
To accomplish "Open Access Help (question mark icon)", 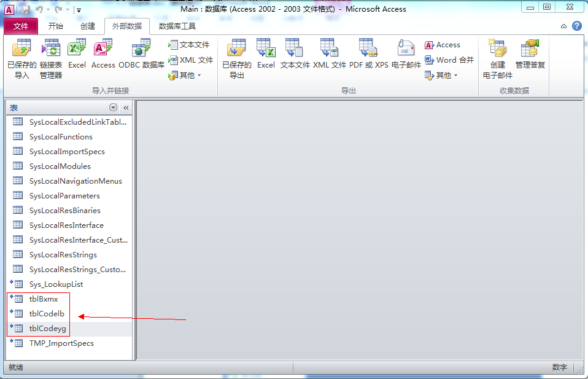I will [x=577, y=26].
